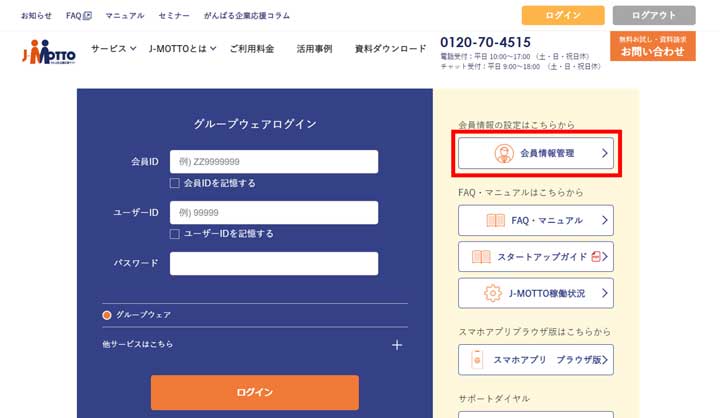Open セミナー in top menu
720x418 pixels.
[x=174, y=16]
